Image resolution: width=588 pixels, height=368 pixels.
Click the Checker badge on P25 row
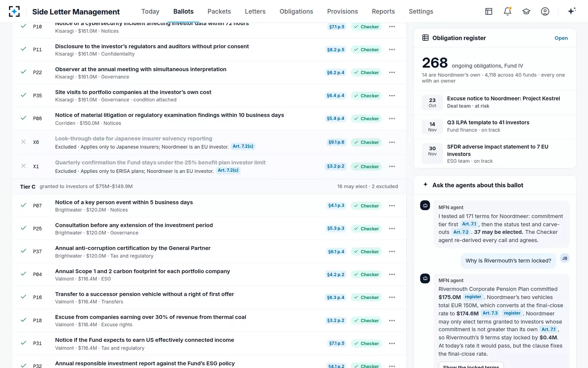click(x=366, y=229)
